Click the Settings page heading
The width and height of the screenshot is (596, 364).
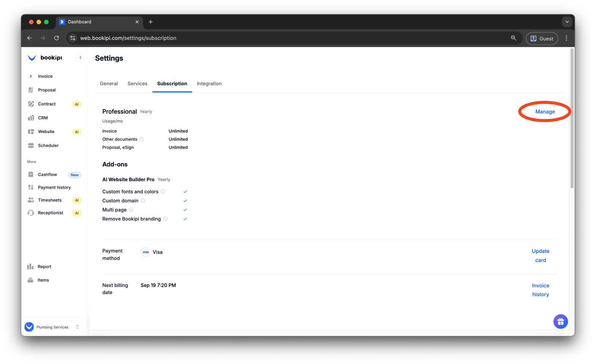coord(109,58)
